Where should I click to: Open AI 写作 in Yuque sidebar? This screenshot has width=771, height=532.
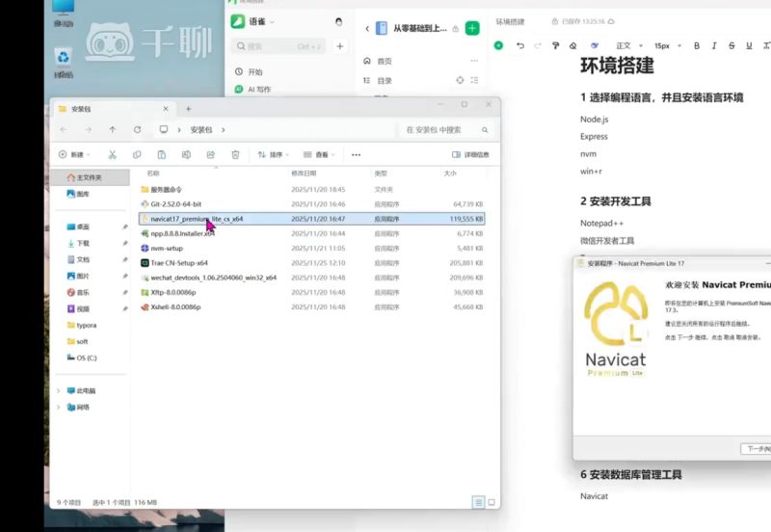pyautogui.click(x=253, y=90)
